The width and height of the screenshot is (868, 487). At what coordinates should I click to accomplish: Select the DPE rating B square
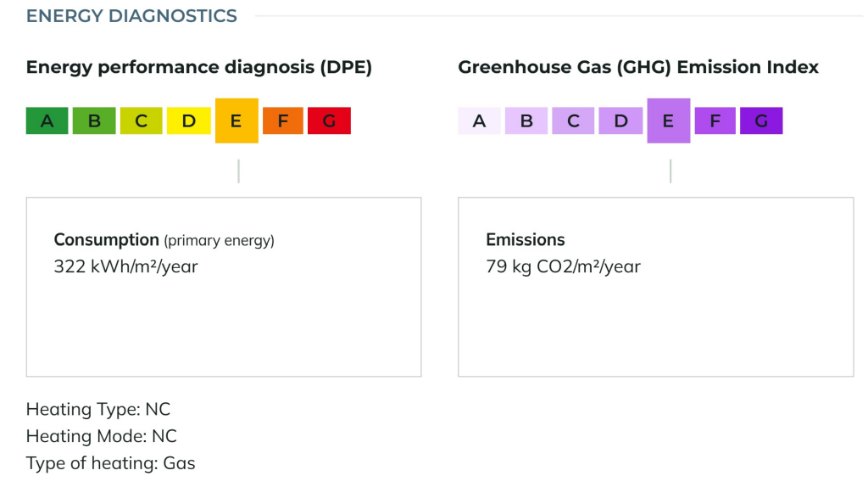pos(94,120)
